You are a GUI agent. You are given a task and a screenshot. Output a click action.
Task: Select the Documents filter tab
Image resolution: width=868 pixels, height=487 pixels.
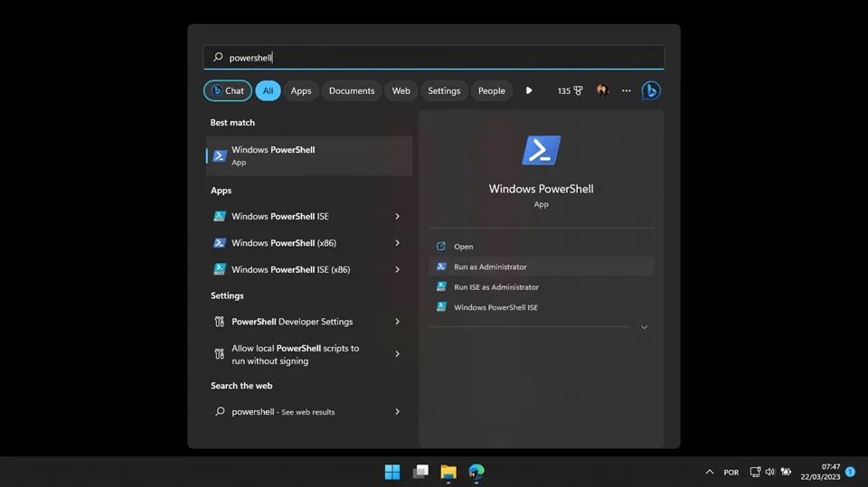tap(352, 90)
